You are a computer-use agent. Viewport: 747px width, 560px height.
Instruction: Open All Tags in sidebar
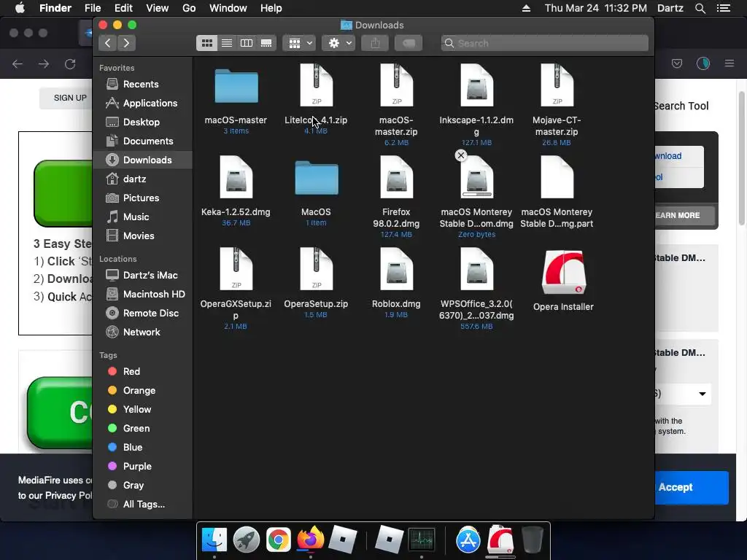pyautogui.click(x=143, y=505)
